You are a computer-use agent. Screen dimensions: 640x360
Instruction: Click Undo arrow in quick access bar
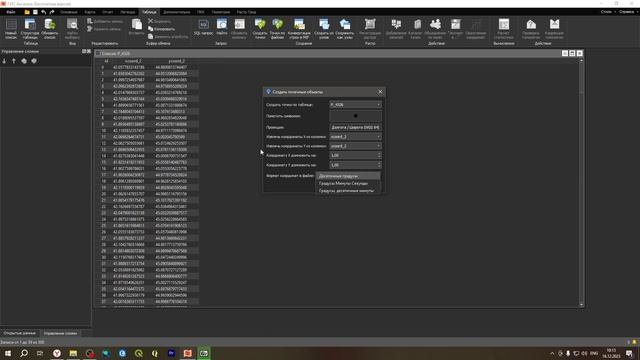pos(44,12)
